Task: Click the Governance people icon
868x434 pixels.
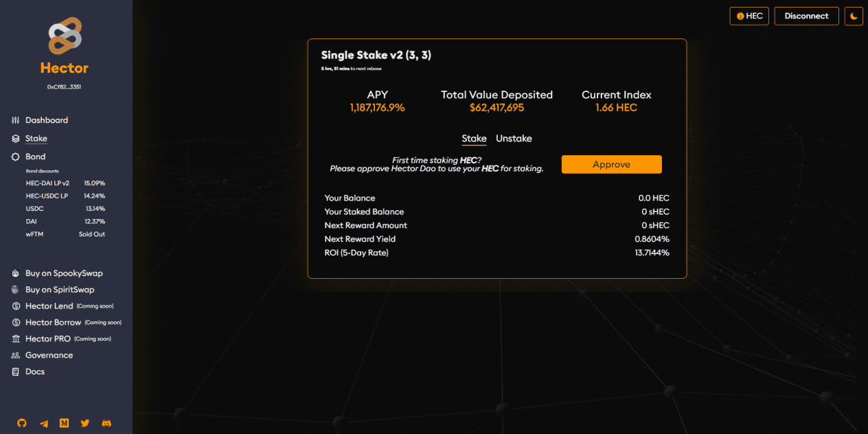Action: tap(16, 356)
